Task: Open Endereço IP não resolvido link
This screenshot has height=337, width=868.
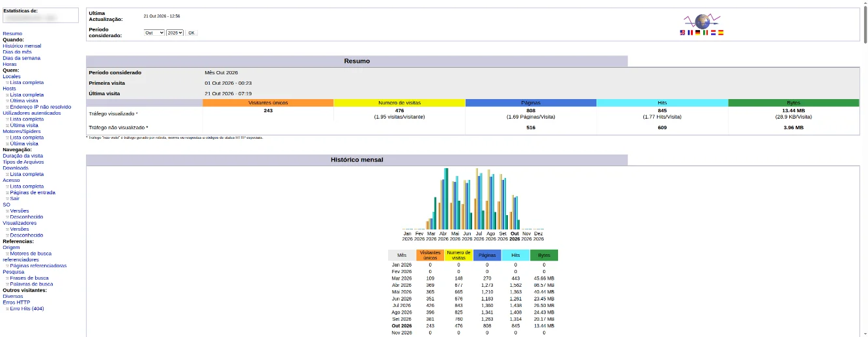Action: point(40,107)
